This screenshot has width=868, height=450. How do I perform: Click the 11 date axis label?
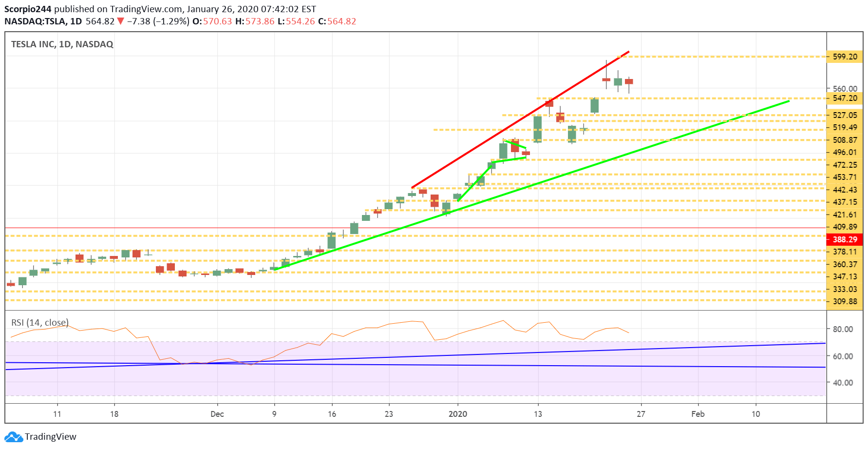click(x=57, y=414)
